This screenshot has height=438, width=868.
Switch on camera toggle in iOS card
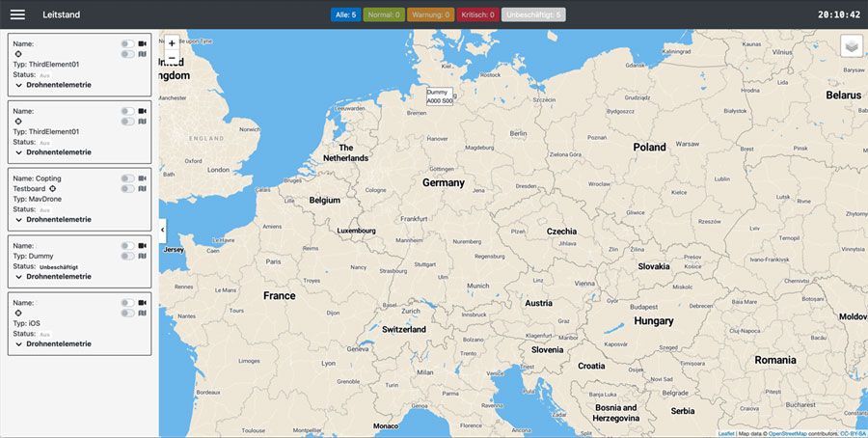click(x=126, y=303)
